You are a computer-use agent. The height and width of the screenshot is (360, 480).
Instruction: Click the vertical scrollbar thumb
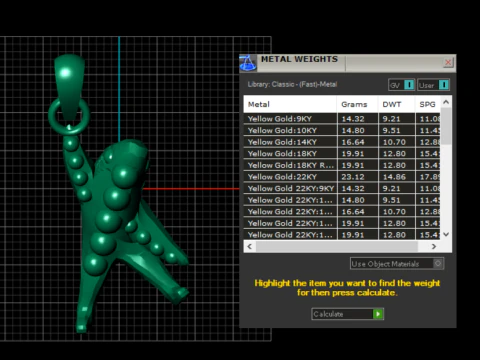[x=446, y=126]
